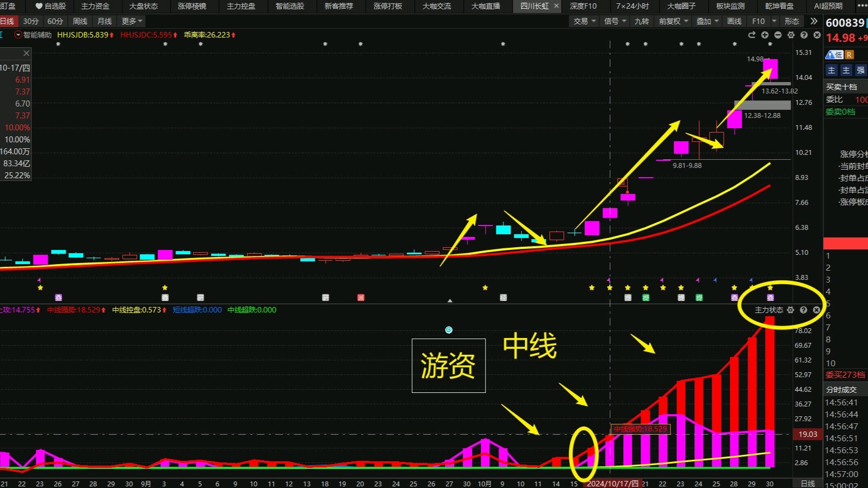Open the 大咖交流 tab
Image resolution: width=868 pixels, height=488 pixels.
coord(437,6)
